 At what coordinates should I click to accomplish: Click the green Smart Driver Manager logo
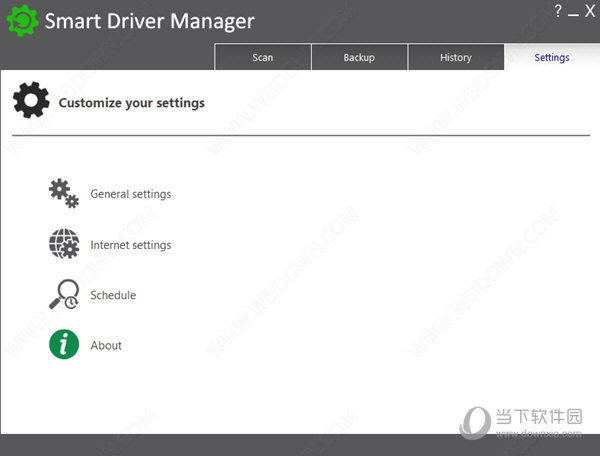[x=23, y=21]
